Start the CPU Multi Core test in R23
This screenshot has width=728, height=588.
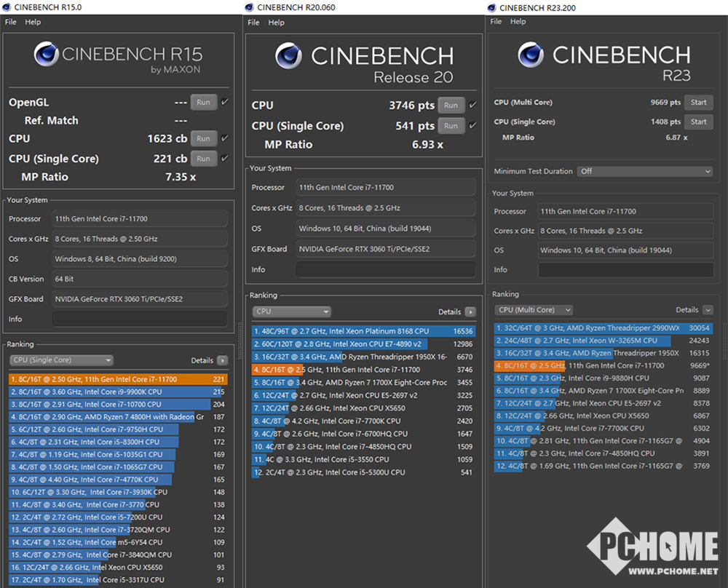(x=698, y=102)
